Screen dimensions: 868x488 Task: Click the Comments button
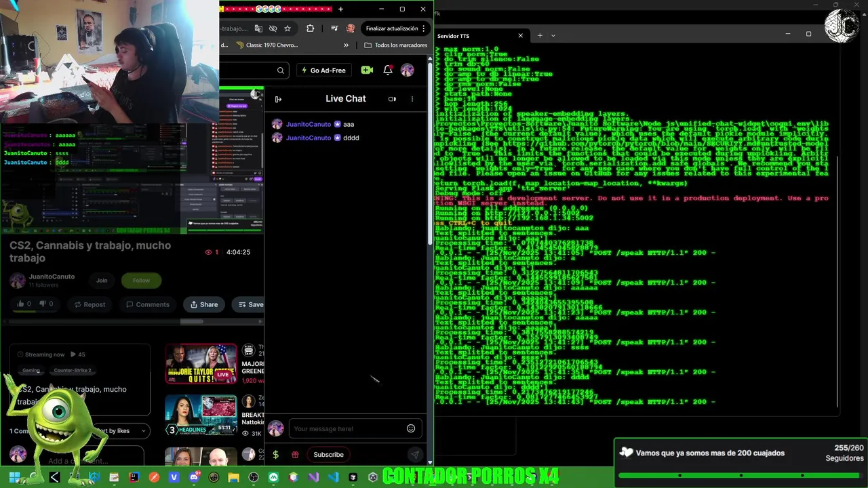(x=147, y=304)
